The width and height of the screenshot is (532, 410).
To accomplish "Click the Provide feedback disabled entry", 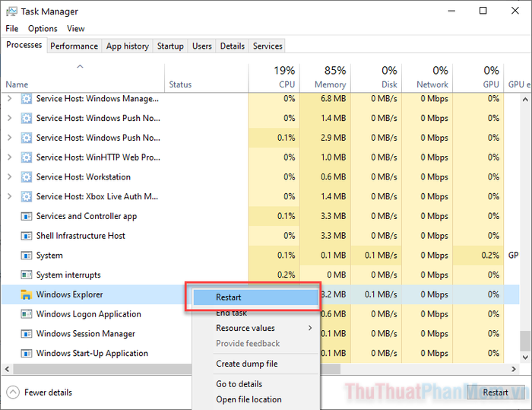I will pos(248,343).
